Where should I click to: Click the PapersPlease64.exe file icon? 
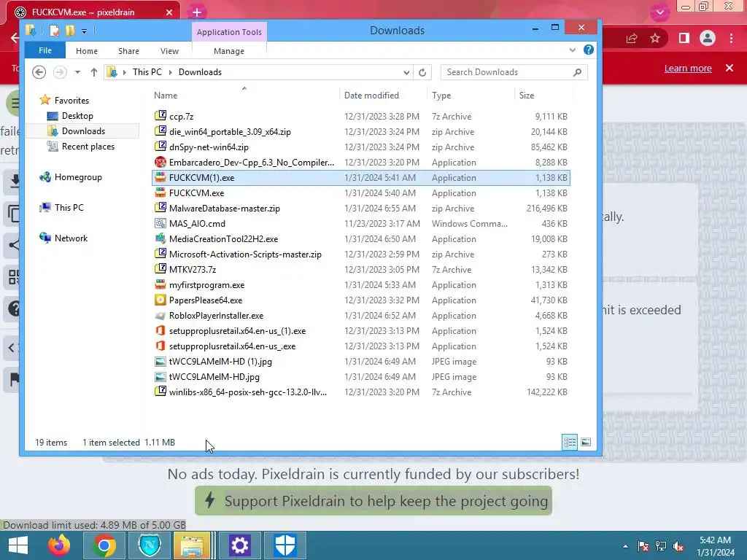160,300
